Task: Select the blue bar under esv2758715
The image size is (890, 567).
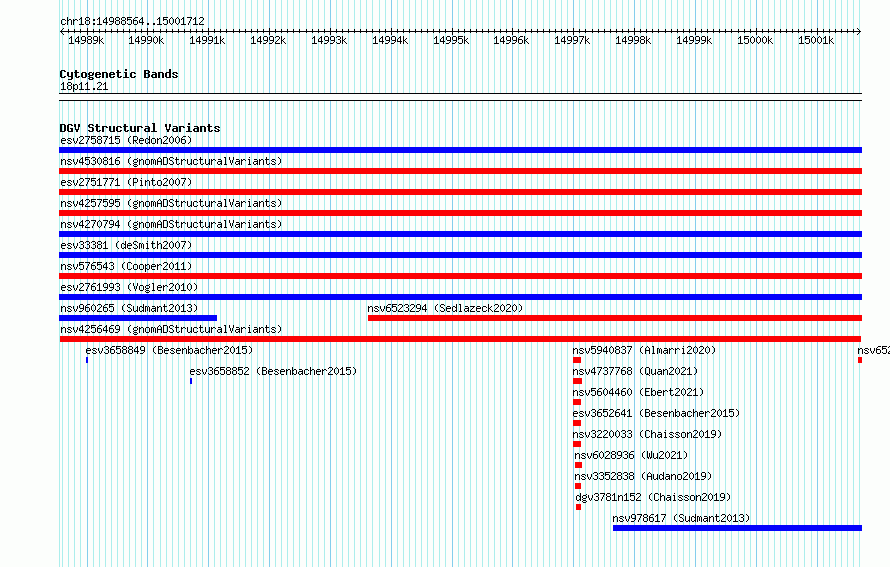Action: (x=460, y=150)
